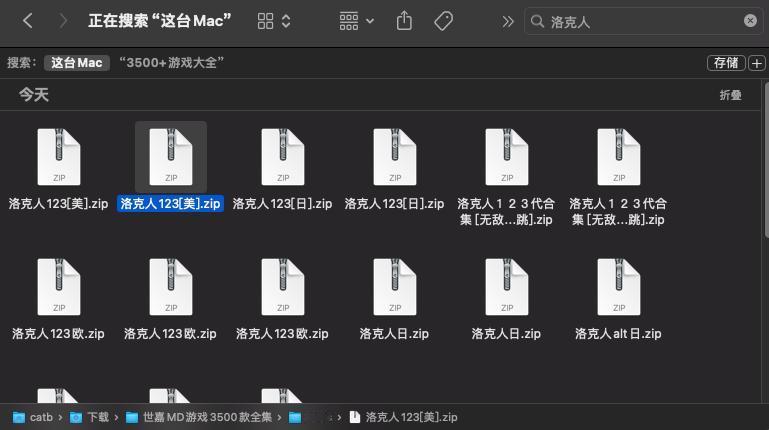Collapse the 今天 section via 折叠
Image resolution: width=769 pixels, height=430 pixels.
(x=730, y=95)
